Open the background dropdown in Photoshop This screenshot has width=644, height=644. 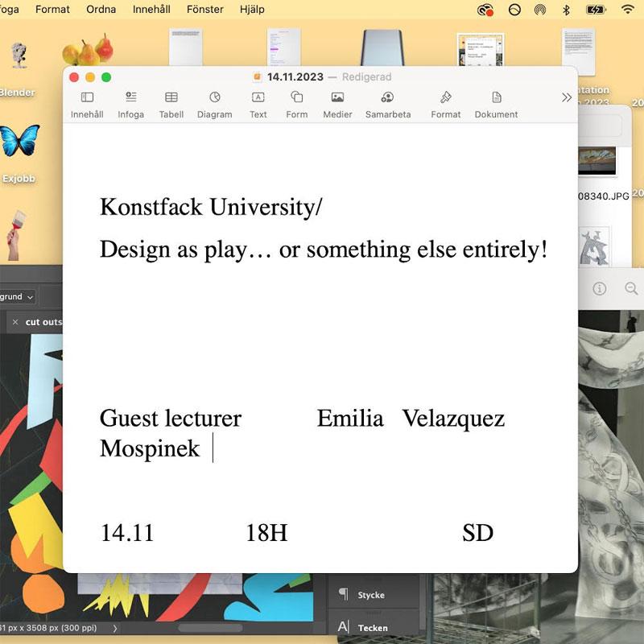[18, 297]
